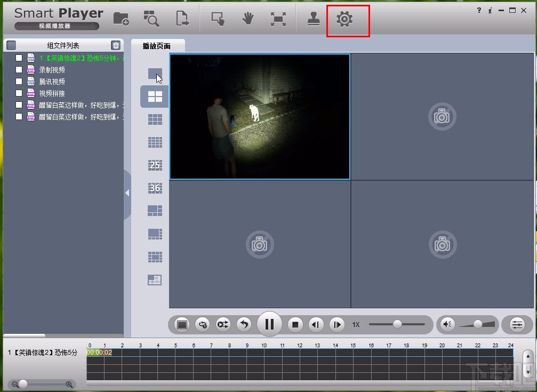Collapse the left file list panel
The image size is (537, 392).
click(x=127, y=193)
